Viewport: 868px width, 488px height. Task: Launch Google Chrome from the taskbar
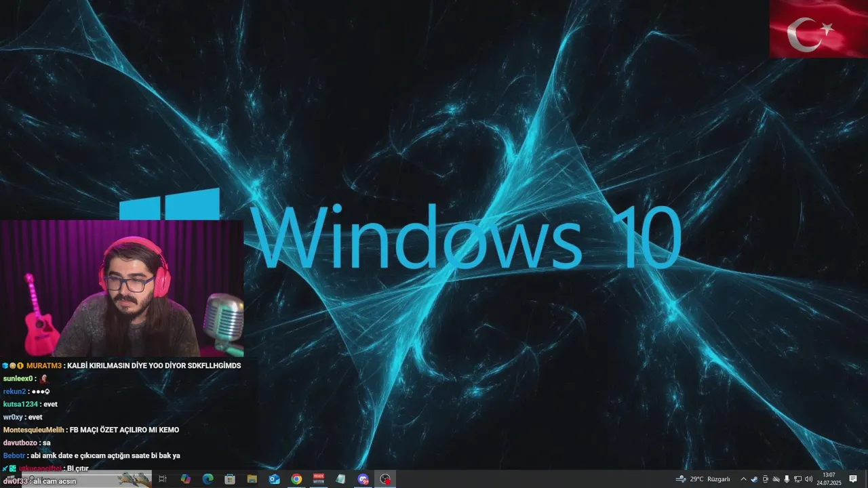[296, 479]
